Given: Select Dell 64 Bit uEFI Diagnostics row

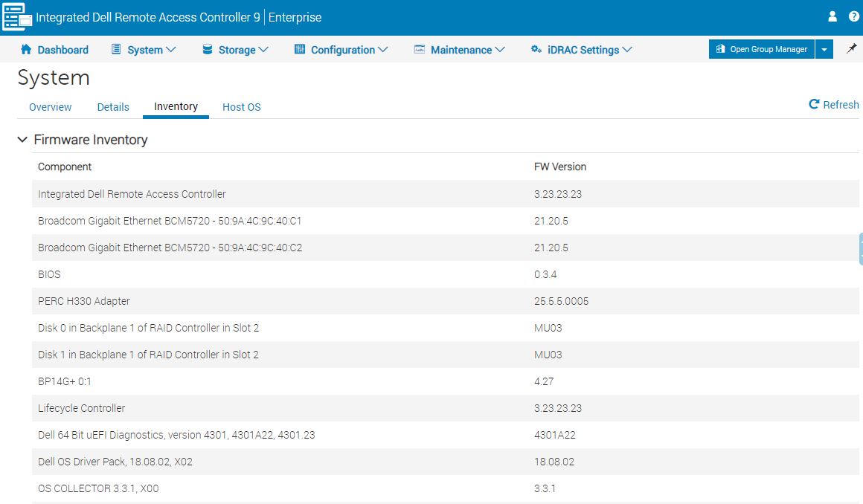Looking at the screenshot, I should pos(445,435).
